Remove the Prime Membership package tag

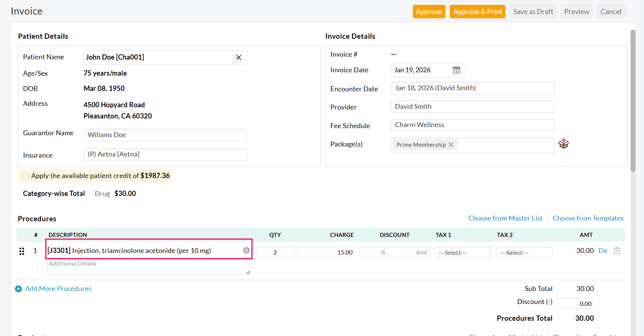point(451,145)
